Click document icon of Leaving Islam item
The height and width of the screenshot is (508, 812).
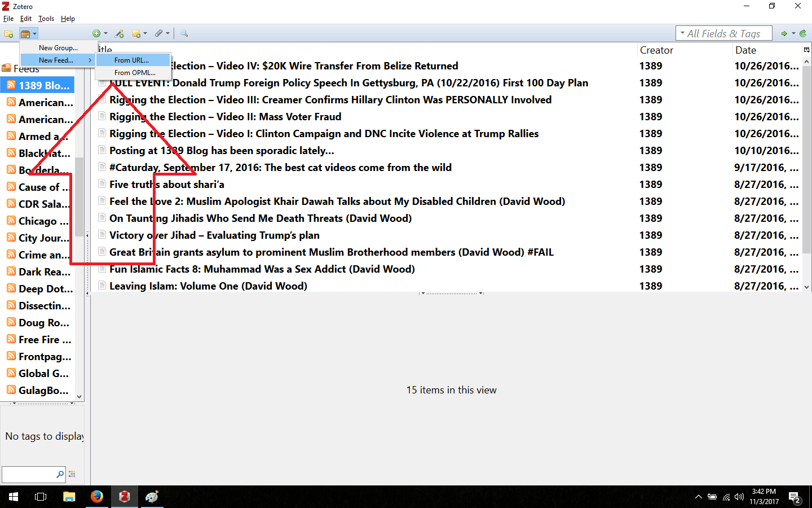pyautogui.click(x=102, y=286)
